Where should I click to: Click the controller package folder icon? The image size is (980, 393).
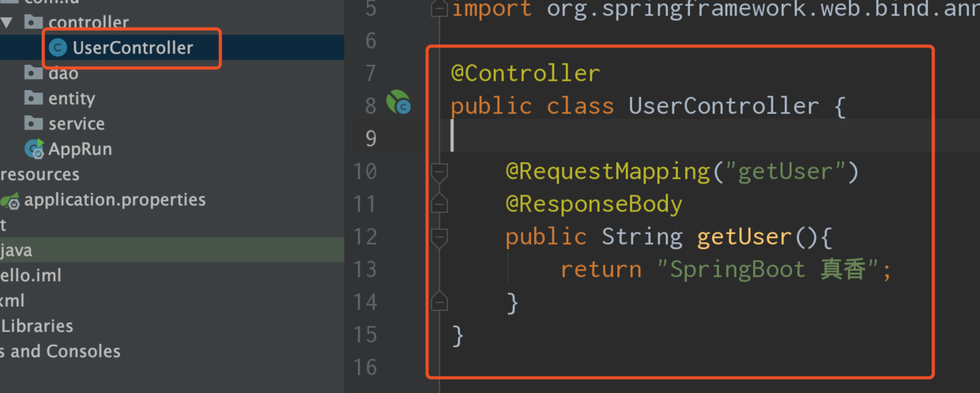(x=34, y=21)
